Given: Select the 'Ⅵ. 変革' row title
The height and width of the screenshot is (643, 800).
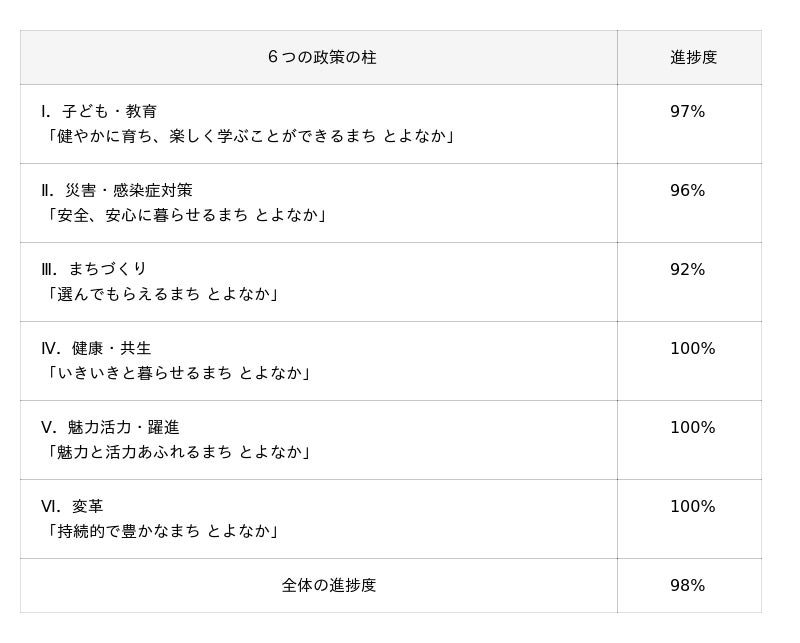Looking at the screenshot, I should click(x=72, y=506).
